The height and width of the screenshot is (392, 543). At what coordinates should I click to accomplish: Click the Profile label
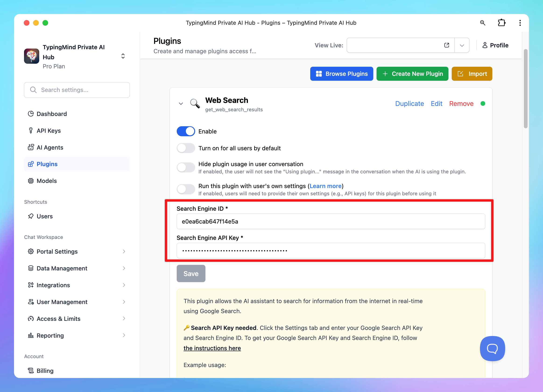499,45
